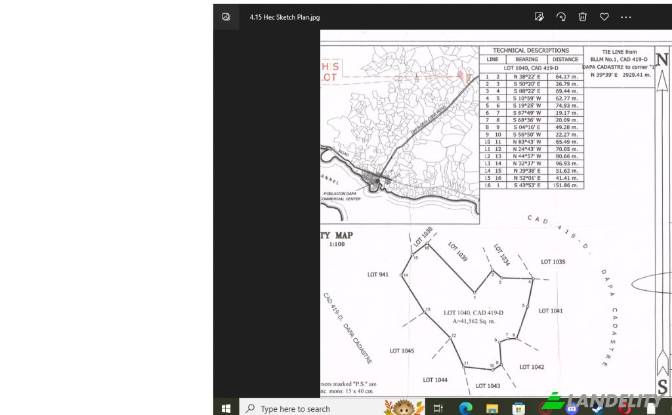The image size is (672, 415).
Task: Click the Technical Descriptions table in image
Action: tap(531, 118)
